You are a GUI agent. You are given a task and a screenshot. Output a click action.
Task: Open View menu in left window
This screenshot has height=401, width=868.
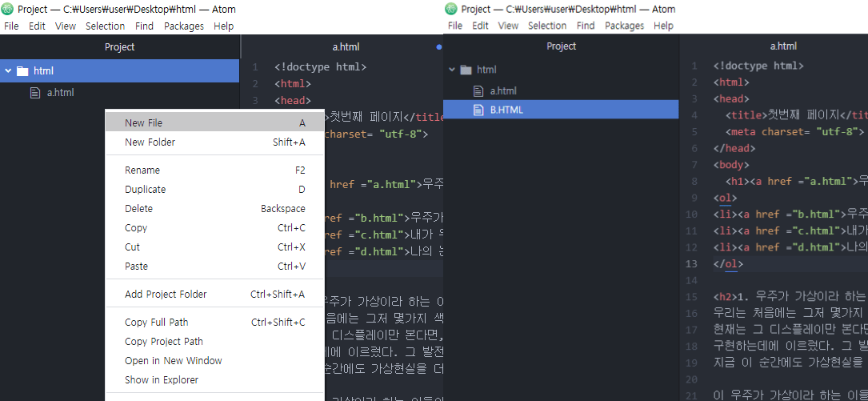[66, 26]
